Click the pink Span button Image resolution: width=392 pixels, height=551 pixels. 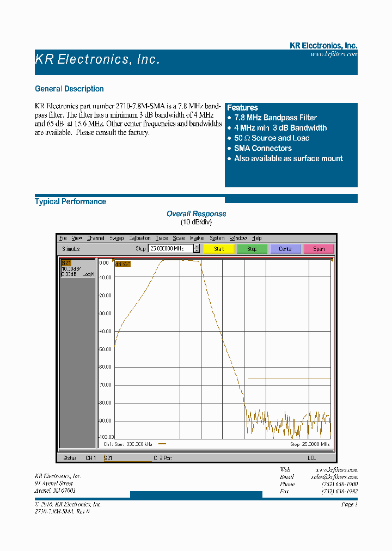[318, 249]
